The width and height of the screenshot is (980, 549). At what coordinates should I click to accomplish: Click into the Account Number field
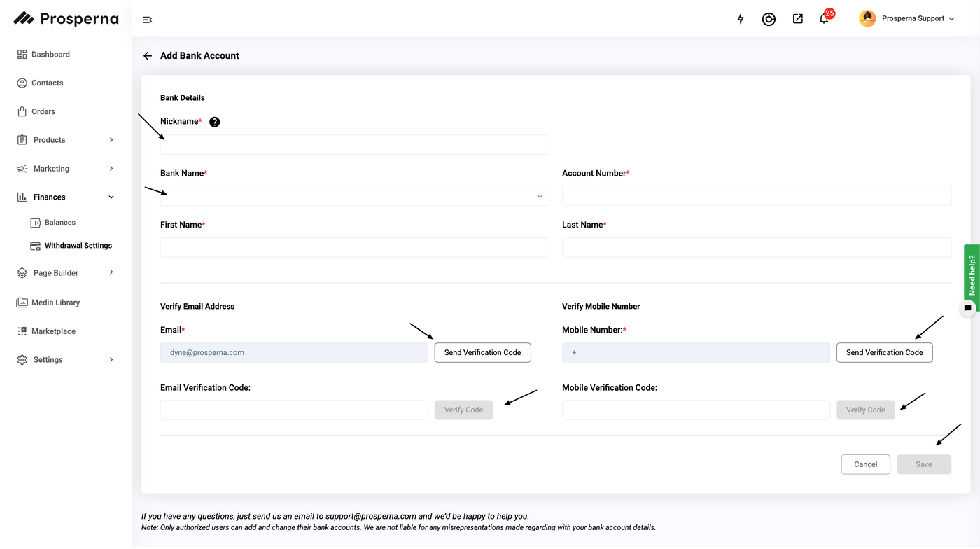coord(756,196)
